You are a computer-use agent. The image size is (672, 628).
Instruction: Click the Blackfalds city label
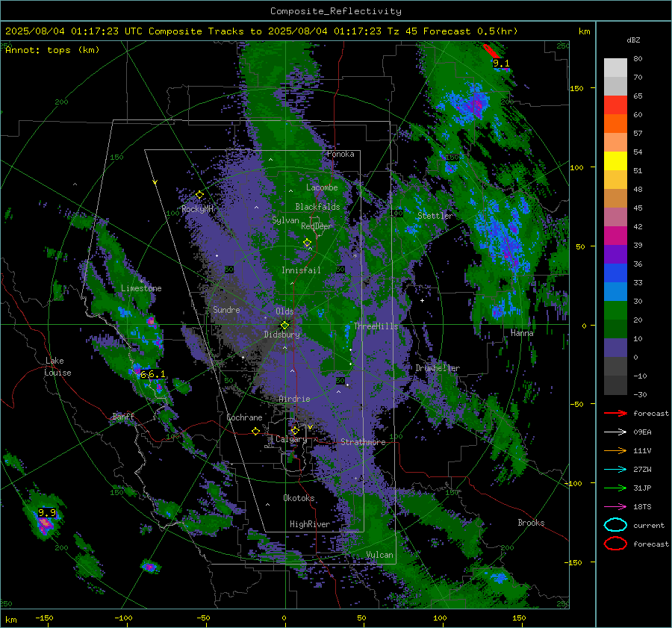point(317,207)
